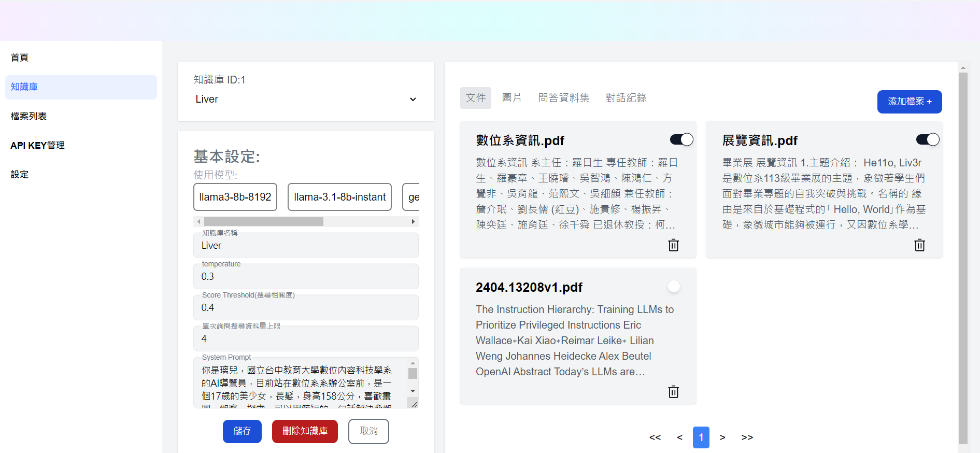
Task: Turn off the 展覽資訊.pdf toggle
Action: 927,139
